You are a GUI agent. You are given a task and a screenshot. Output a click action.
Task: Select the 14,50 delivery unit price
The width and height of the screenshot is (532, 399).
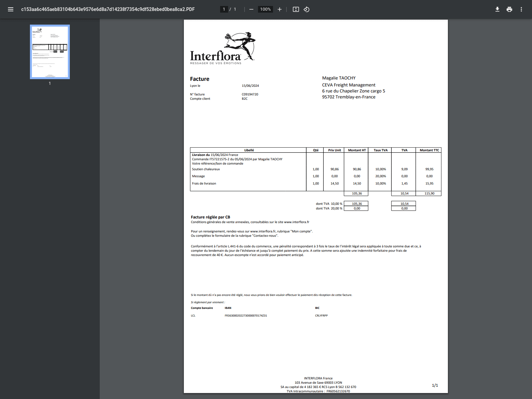(x=334, y=184)
